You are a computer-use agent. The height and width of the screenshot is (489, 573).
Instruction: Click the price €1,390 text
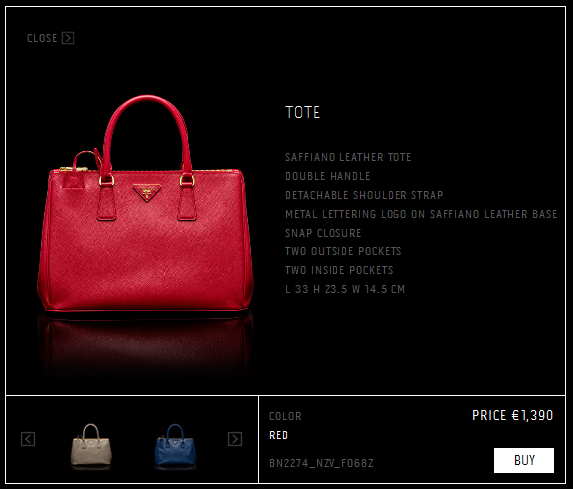tap(513, 416)
